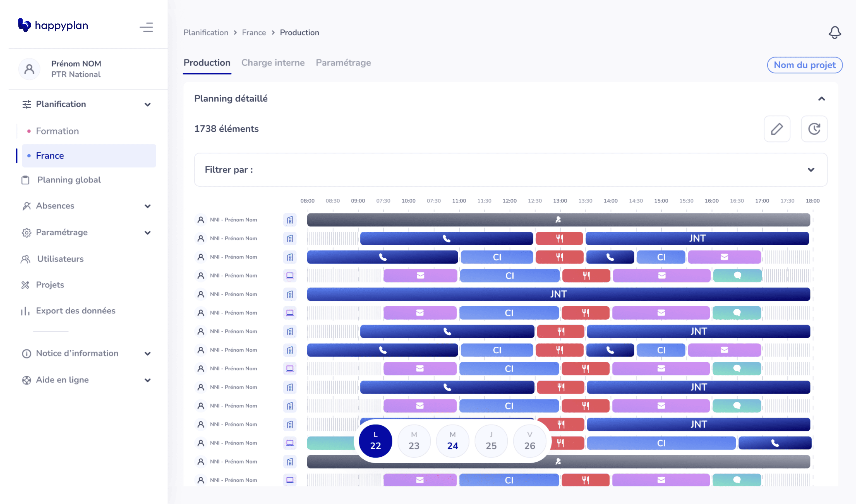This screenshot has height=504, width=856.
Task: Click the pencil edit icon
Action: tap(776, 129)
